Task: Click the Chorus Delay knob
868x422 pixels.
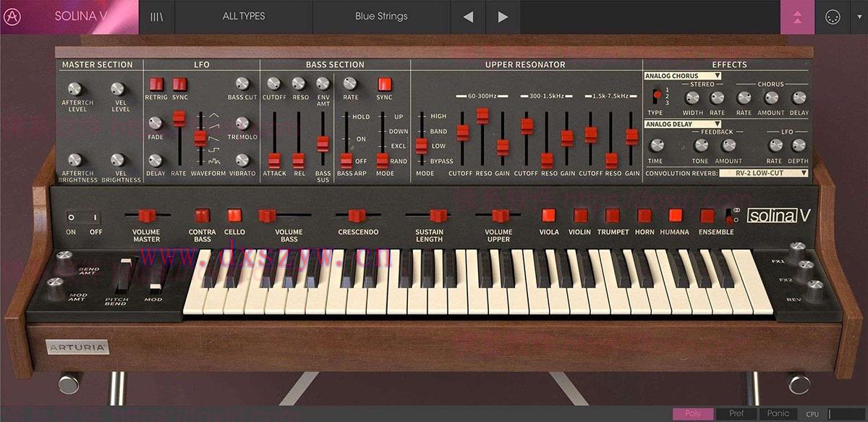Action: [799, 98]
